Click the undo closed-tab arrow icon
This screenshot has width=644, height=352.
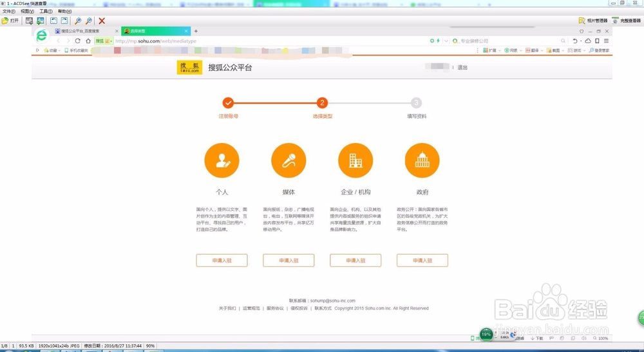pyautogui.click(x=575, y=41)
